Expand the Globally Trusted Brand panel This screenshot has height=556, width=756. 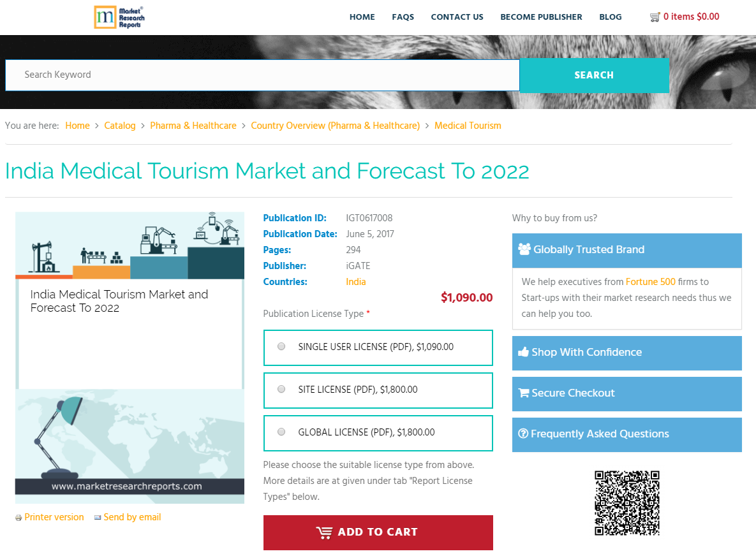click(626, 251)
